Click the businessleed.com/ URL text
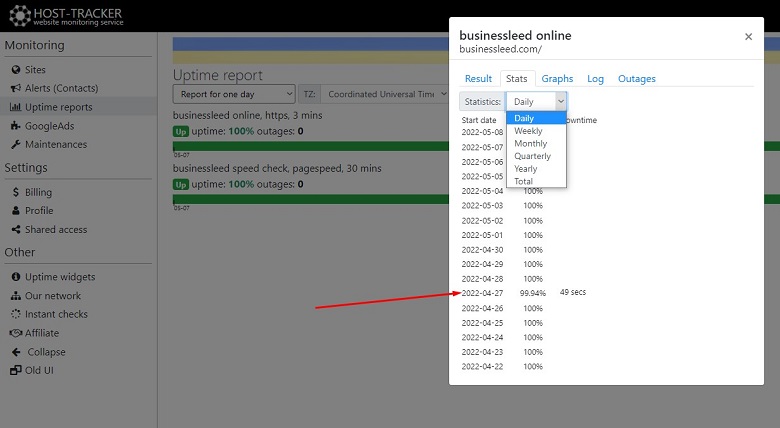Screen dimensions: 780x428 [500, 49]
